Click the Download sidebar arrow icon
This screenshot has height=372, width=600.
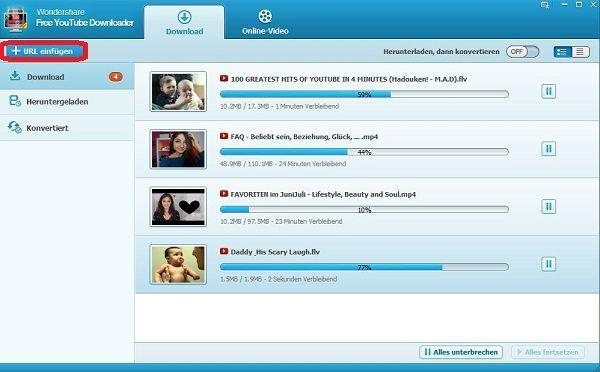(15, 75)
